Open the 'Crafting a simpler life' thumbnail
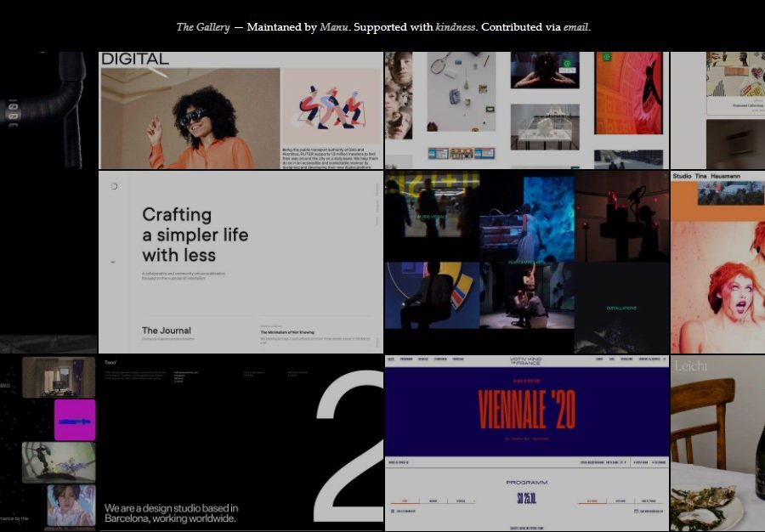 (x=194, y=235)
